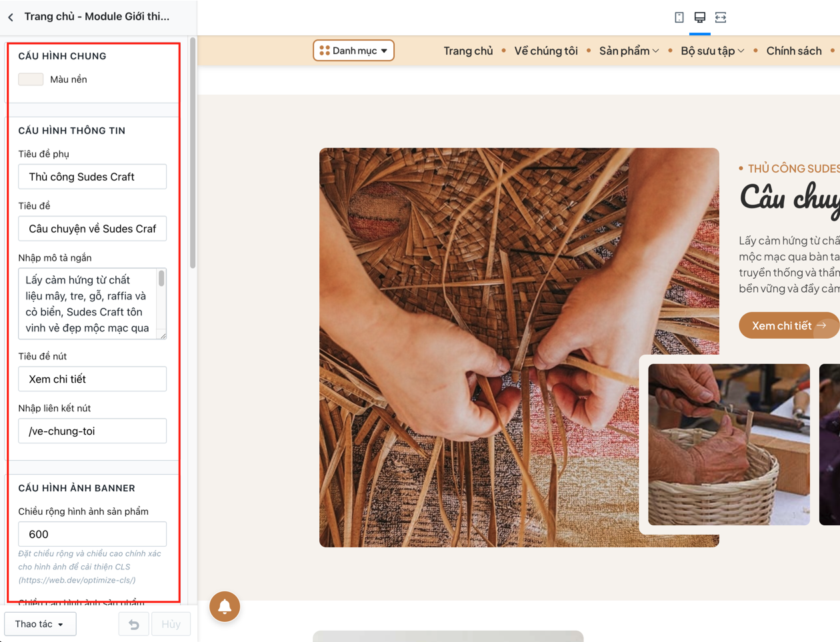Click the CẤU HÌNH THÔNG TIN heading
The height and width of the screenshot is (642, 840).
click(72, 131)
